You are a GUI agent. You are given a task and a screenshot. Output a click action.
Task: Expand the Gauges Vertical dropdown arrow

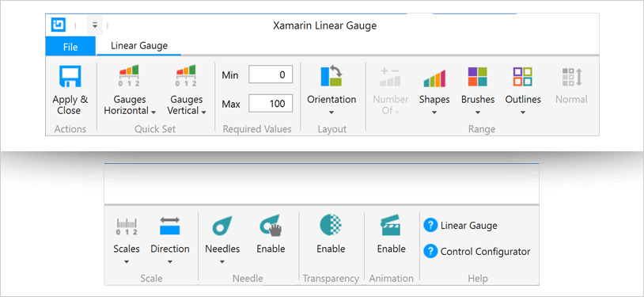click(x=203, y=112)
